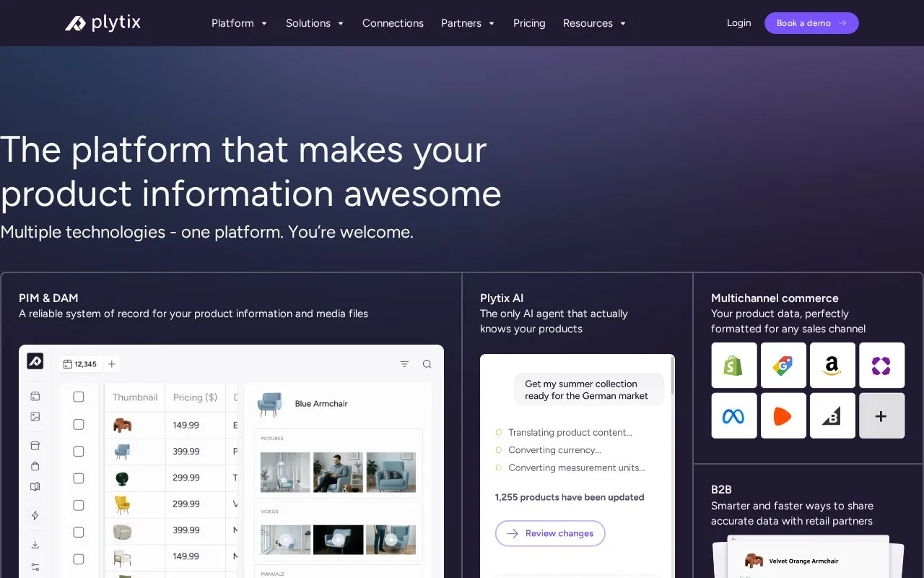
Task: Click the lightning bolt sidebar icon
Action: point(35,515)
